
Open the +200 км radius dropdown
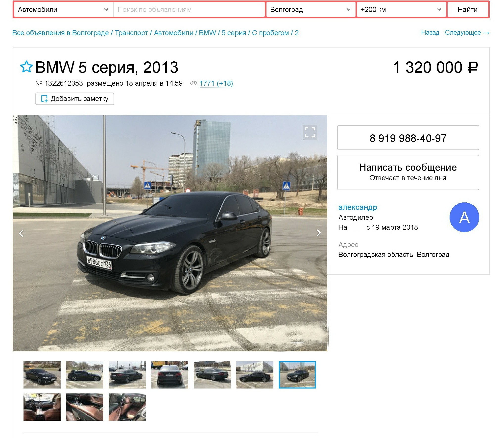point(401,10)
